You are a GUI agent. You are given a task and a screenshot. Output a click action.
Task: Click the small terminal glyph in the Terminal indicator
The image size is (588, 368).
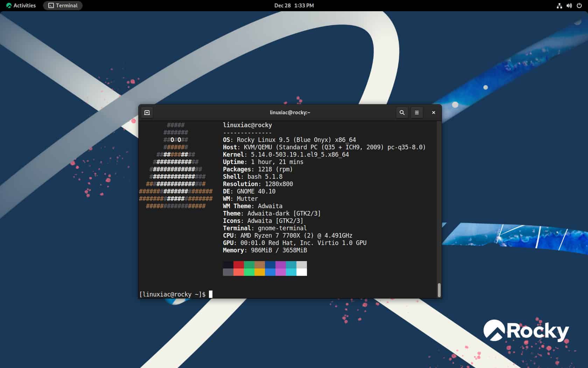point(50,5)
